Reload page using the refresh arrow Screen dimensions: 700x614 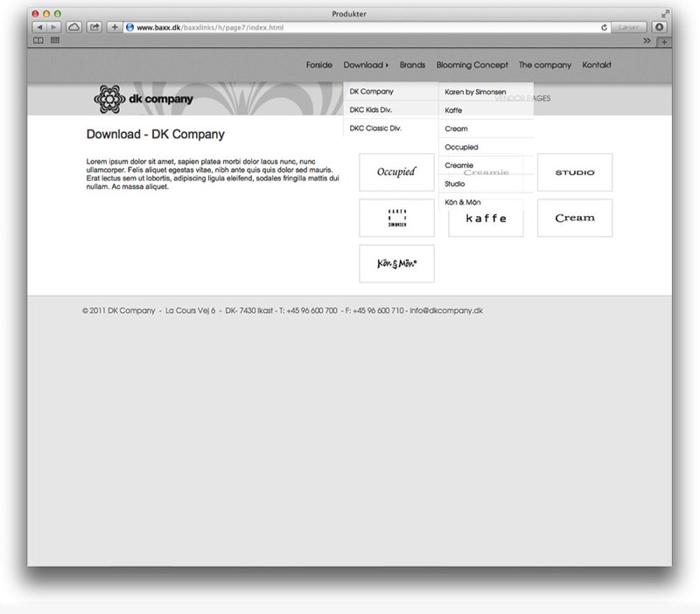pos(604,27)
